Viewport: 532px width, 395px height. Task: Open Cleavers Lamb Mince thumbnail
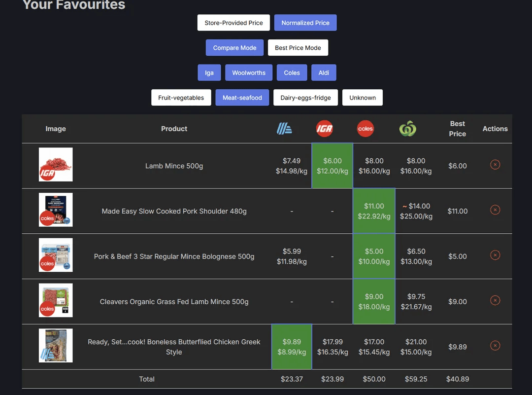(x=56, y=300)
